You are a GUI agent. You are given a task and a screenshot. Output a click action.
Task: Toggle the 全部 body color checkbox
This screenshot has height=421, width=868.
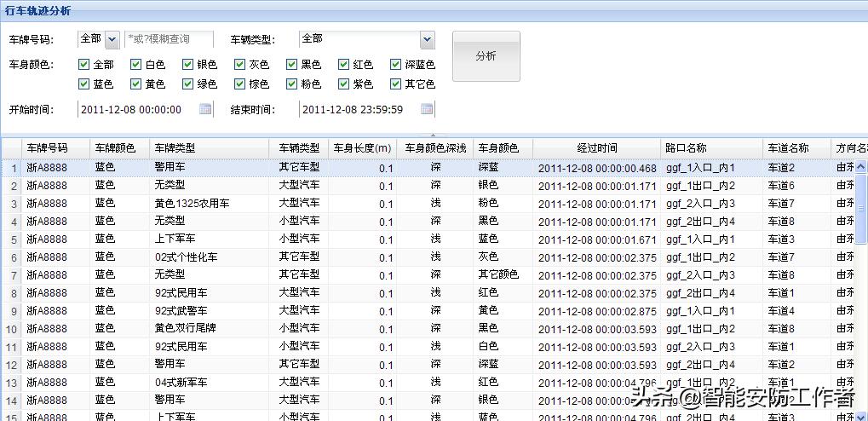click(x=84, y=64)
